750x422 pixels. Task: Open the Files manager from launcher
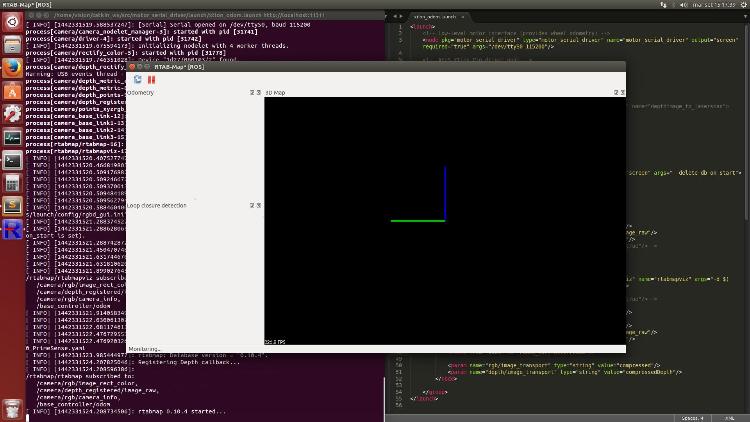click(12, 44)
